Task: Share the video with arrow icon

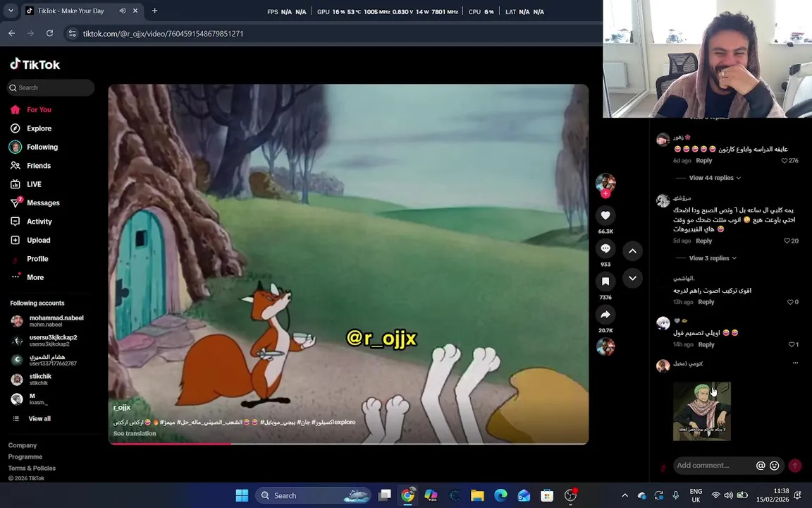Action: [605, 314]
